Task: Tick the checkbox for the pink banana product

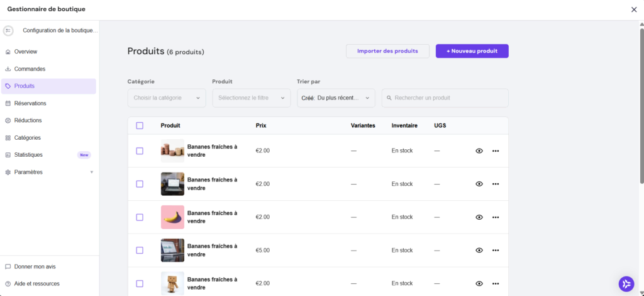Action: click(140, 217)
